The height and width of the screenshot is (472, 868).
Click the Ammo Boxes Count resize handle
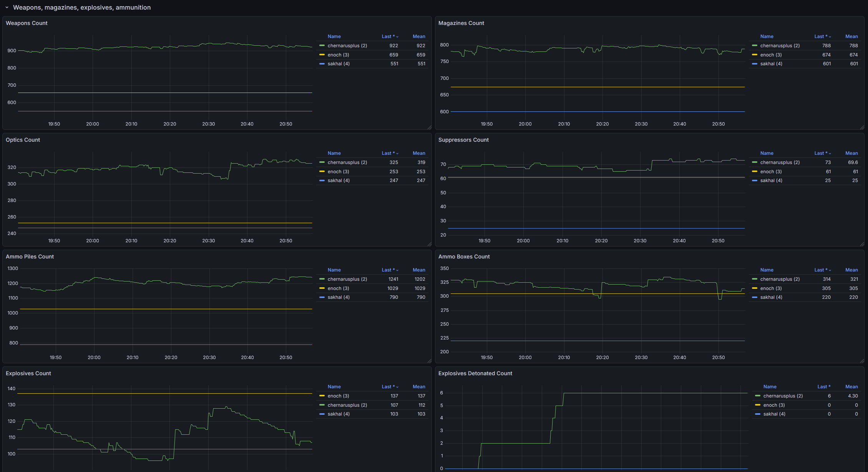(862, 361)
